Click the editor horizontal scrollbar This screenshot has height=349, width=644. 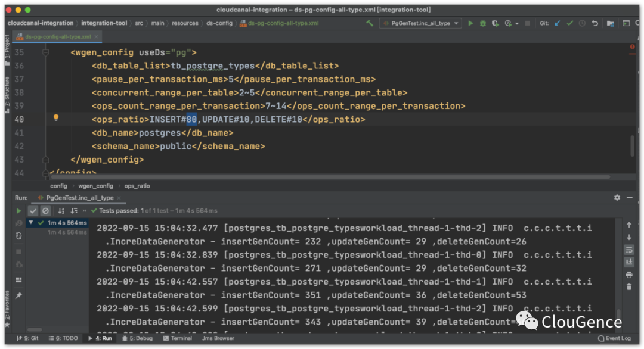point(329,177)
